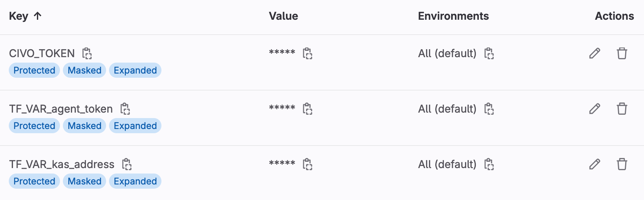Copy the TF_VAR_agent_token masked value
The image size is (644, 200).
[x=308, y=109]
